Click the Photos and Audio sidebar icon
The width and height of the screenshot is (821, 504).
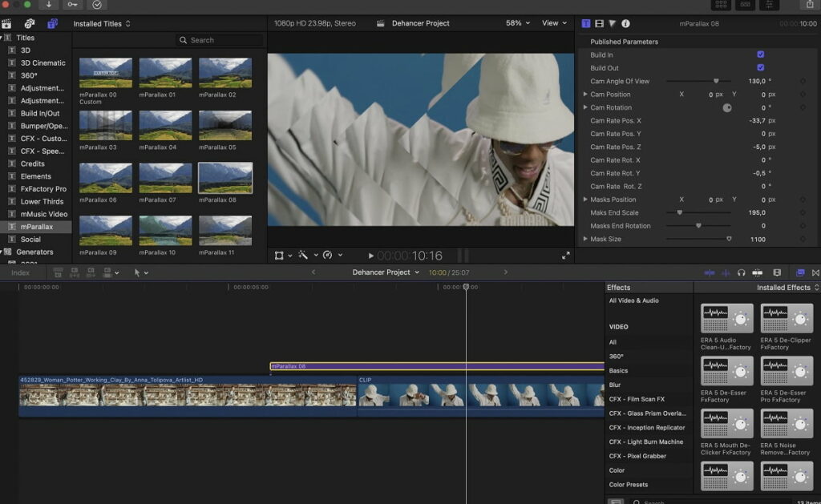[30, 24]
